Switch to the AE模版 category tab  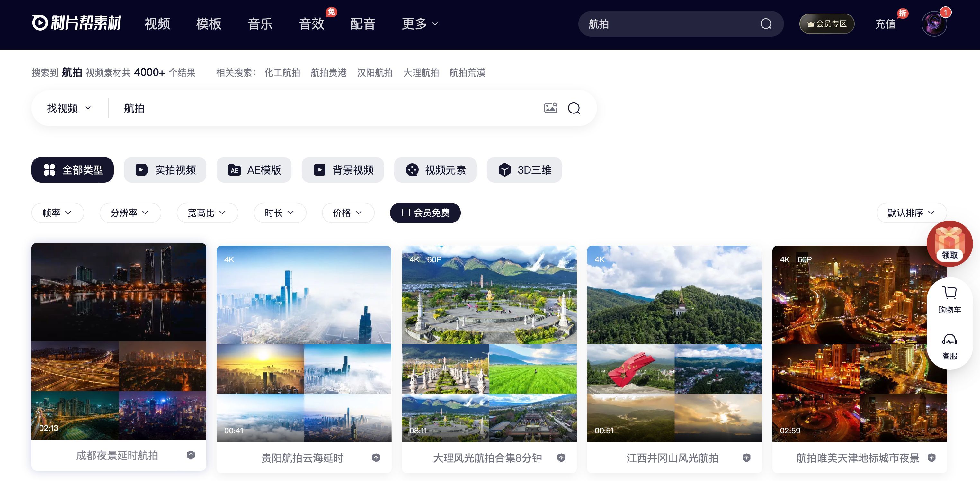click(x=254, y=170)
